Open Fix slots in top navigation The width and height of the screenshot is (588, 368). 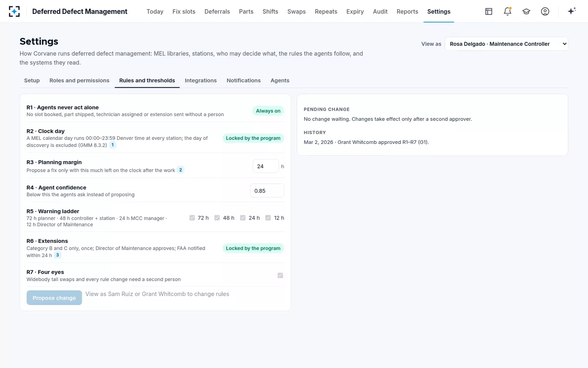[184, 11]
